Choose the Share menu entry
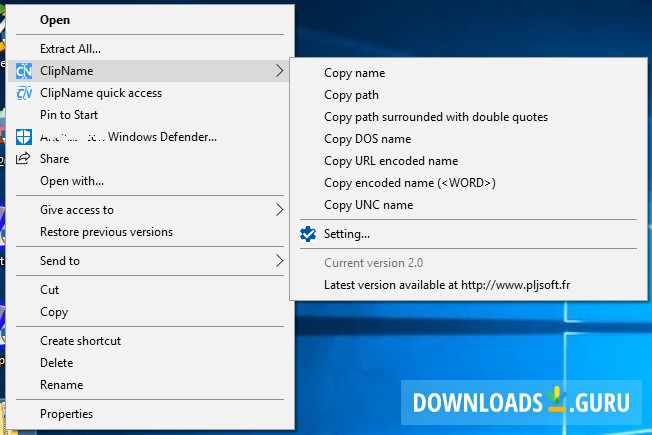652x435 pixels. (150, 159)
